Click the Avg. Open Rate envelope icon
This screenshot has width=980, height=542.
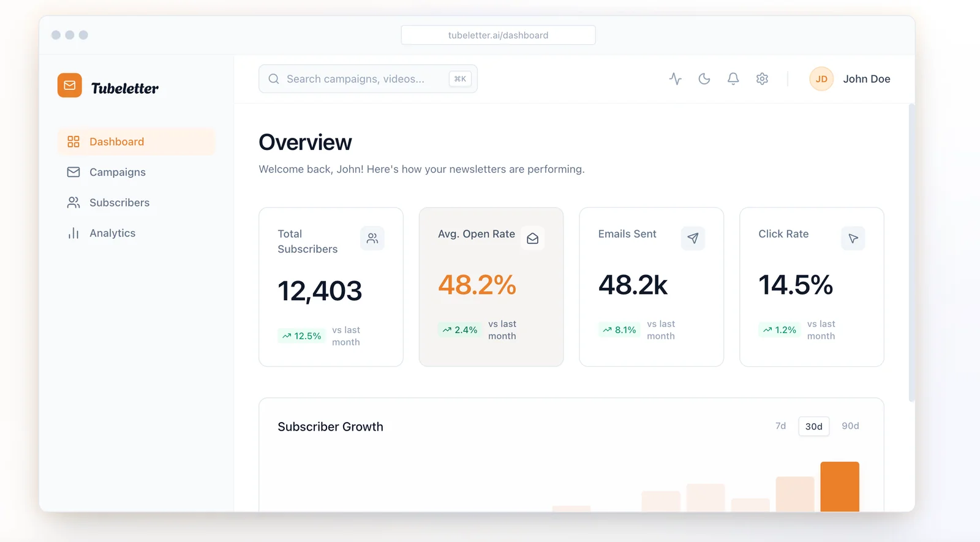[532, 238]
